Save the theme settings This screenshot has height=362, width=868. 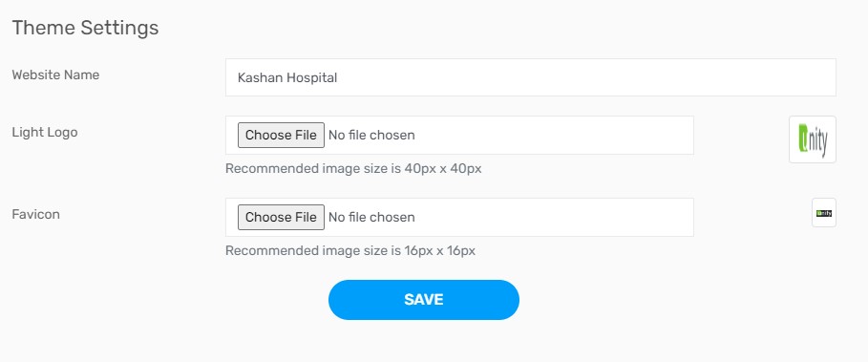[423, 300]
